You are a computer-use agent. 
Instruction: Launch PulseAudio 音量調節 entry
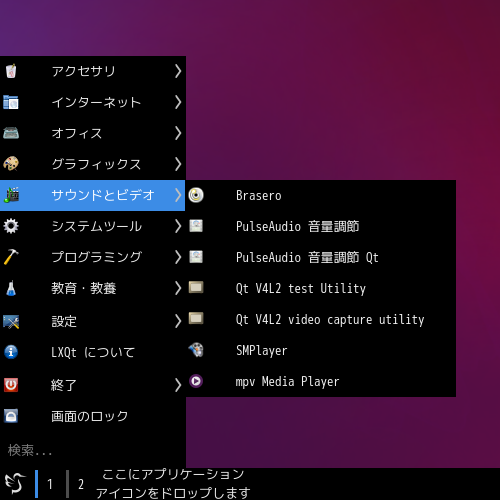click(321, 226)
